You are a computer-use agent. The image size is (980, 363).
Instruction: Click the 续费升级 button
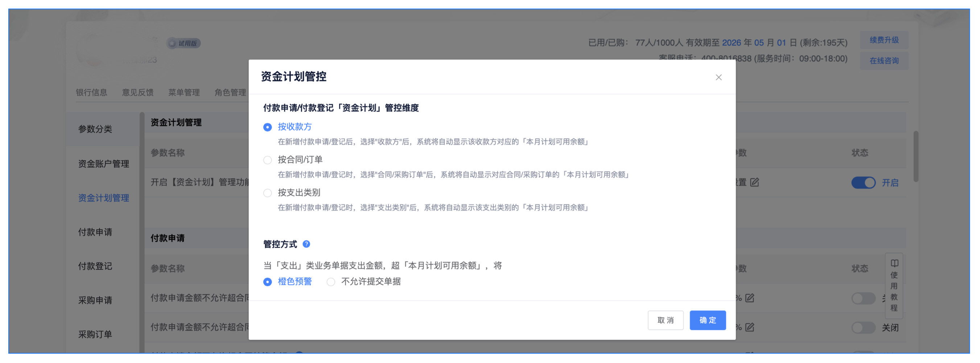pyautogui.click(x=884, y=40)
